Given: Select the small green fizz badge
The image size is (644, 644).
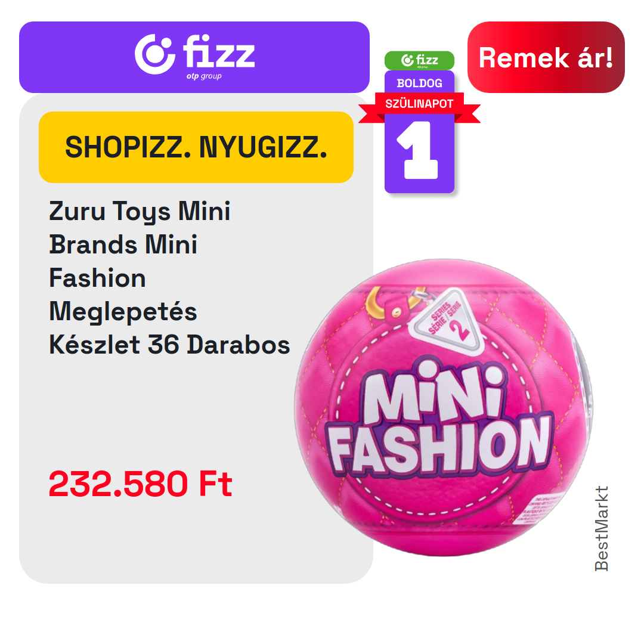Looking at the screenshot, I should coord(419,60).
